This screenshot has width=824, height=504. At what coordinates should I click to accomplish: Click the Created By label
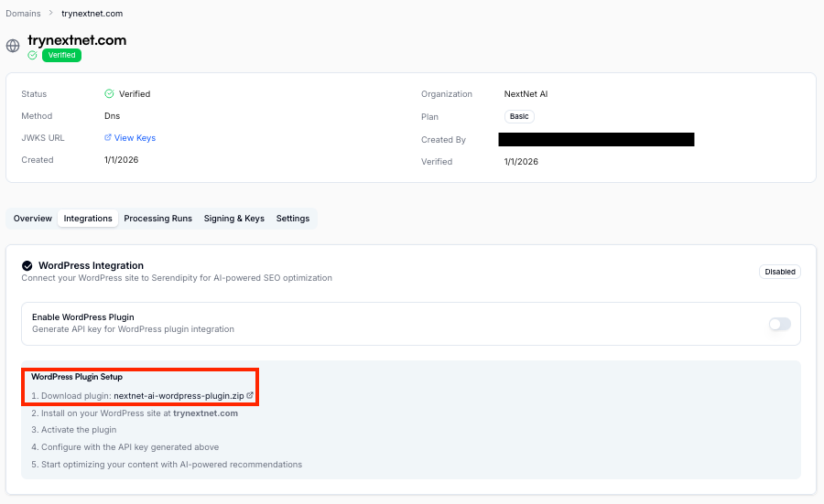443,140
